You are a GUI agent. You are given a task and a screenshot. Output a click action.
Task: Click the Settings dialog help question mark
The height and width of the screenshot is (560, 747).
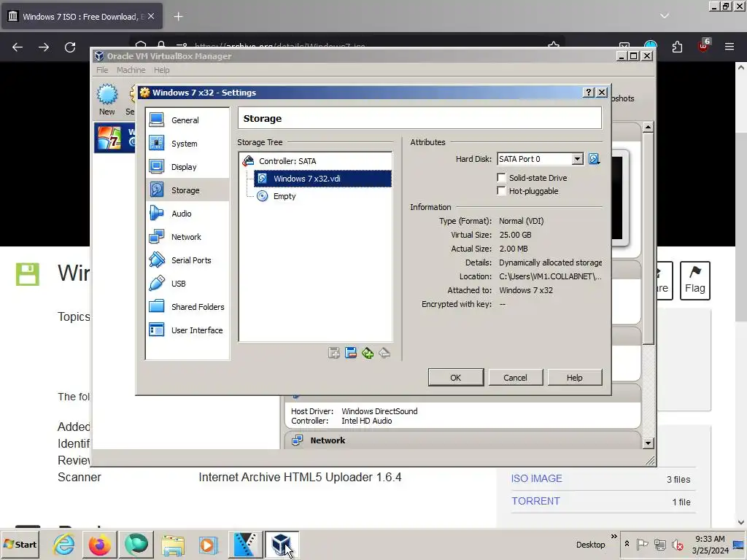tap(589, 93)
